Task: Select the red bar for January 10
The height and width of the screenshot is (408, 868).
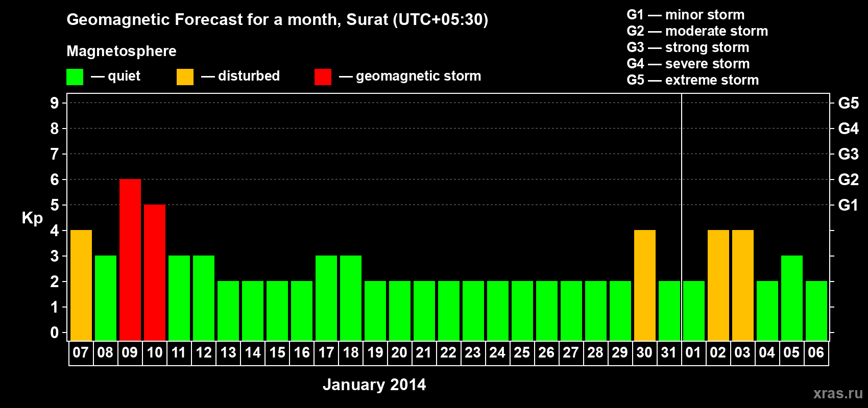Action: point(155,272)
